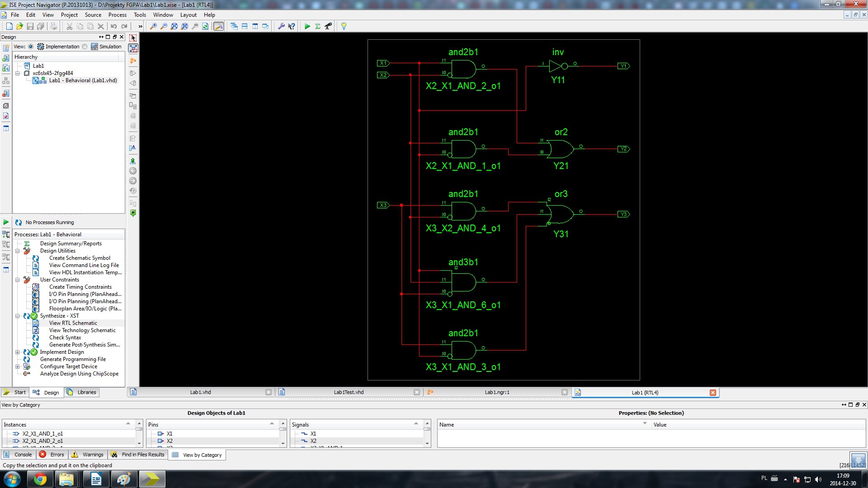Click the refresh view toolbar icon
Image resolution: width=868 pixels, height=488 pixels.
205,26
